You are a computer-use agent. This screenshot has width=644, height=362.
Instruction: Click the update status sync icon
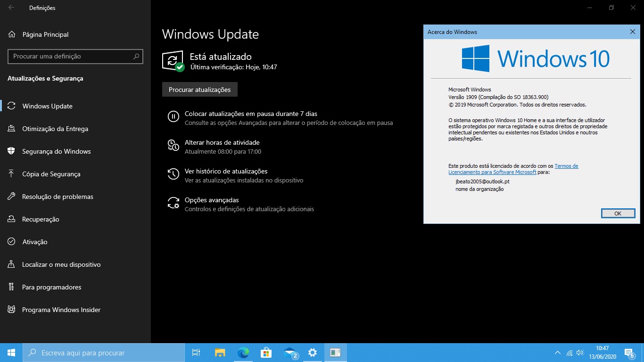[x=173, y=61]
